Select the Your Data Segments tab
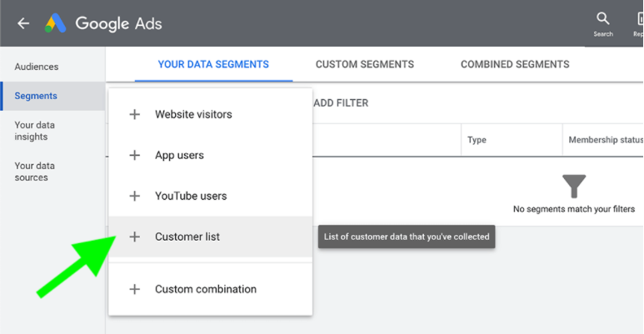The width and height of the screenshot is (644, 334). point(213,64)
